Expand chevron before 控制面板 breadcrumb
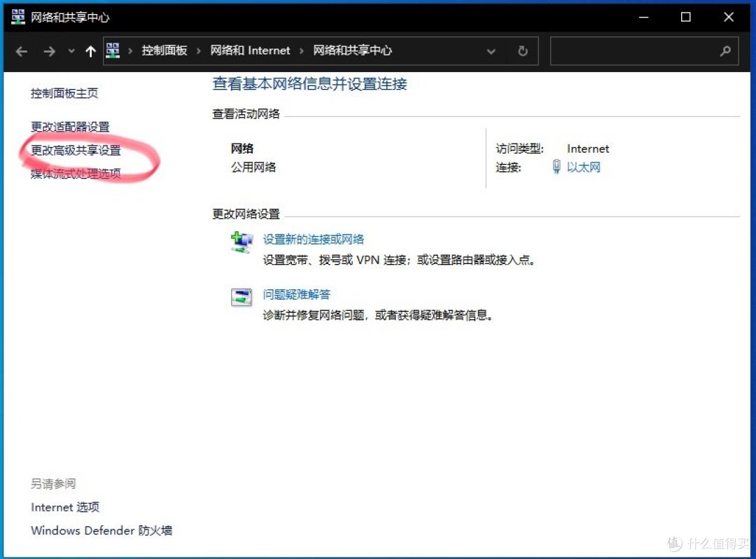 coord(130,51)
